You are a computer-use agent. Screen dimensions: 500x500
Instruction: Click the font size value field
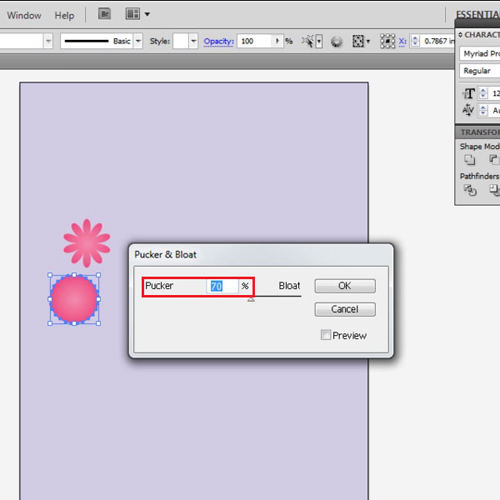(494, 93)
